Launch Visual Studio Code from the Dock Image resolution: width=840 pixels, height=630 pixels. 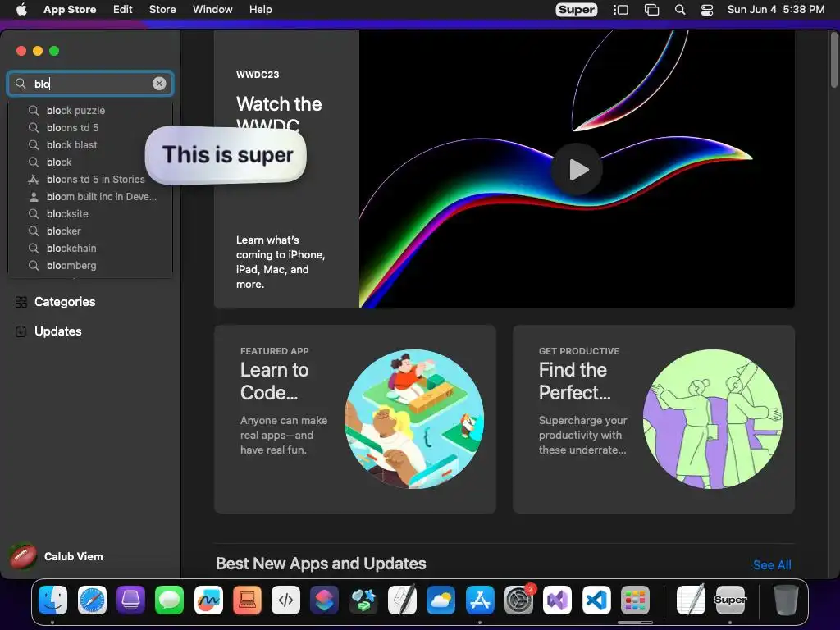point(596,600)
